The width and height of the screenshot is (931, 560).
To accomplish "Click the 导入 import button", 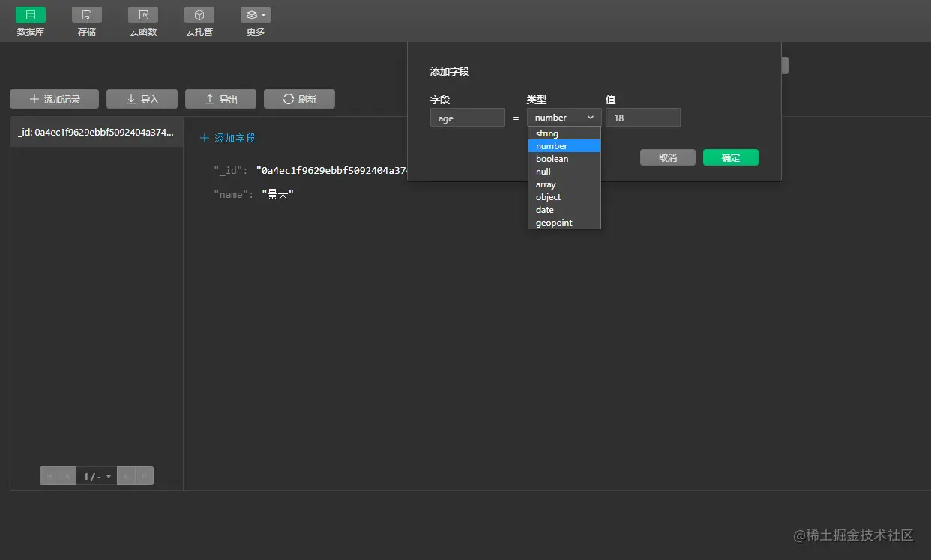I will point(142,99).
